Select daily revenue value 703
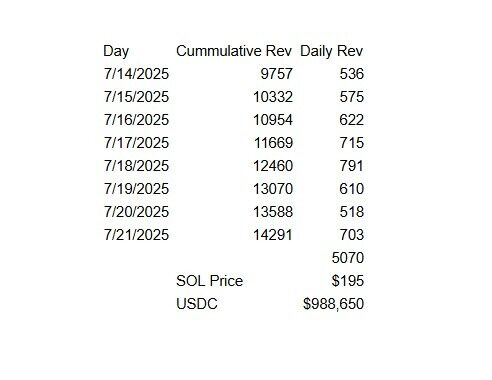 [x=351, y=235]
